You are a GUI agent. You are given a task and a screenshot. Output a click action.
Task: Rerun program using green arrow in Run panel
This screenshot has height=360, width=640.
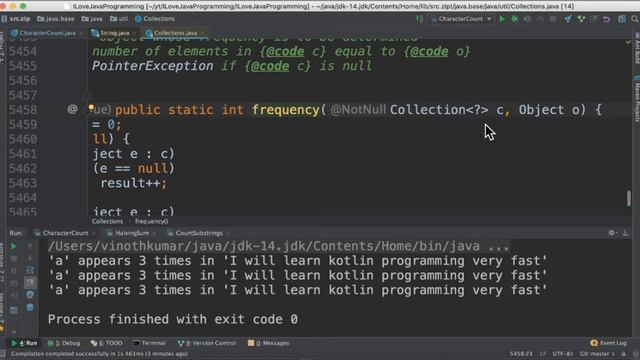click(x=13, y=247)
